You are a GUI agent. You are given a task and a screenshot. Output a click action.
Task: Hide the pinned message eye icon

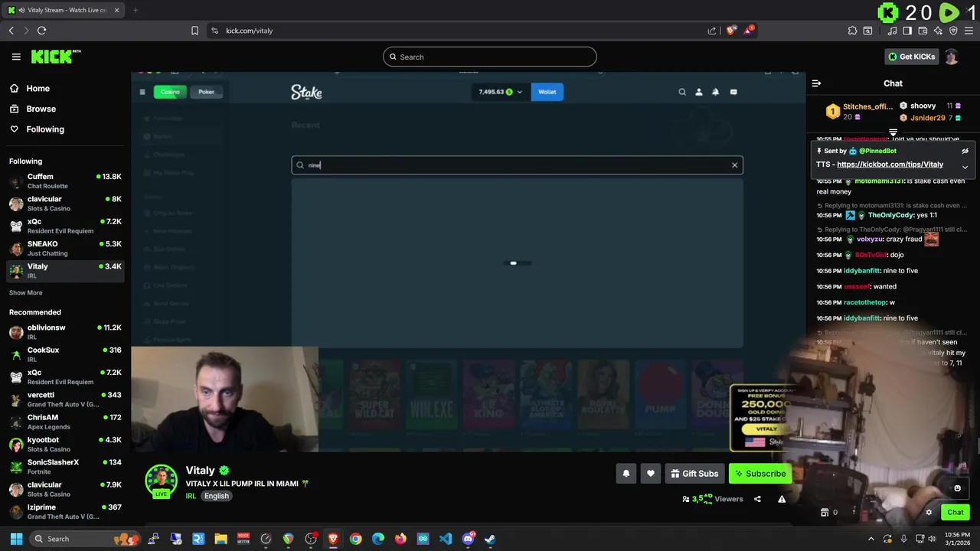coord(965,151)
